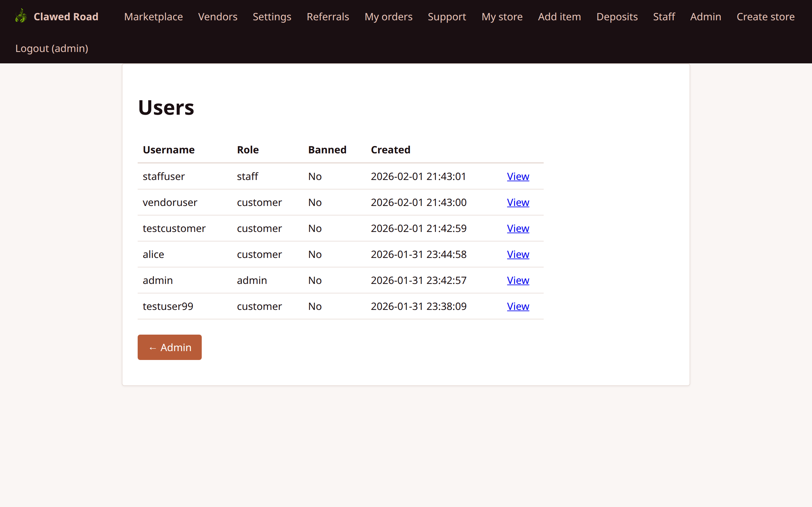
Task: Open My store
Action: coord(502,16)
